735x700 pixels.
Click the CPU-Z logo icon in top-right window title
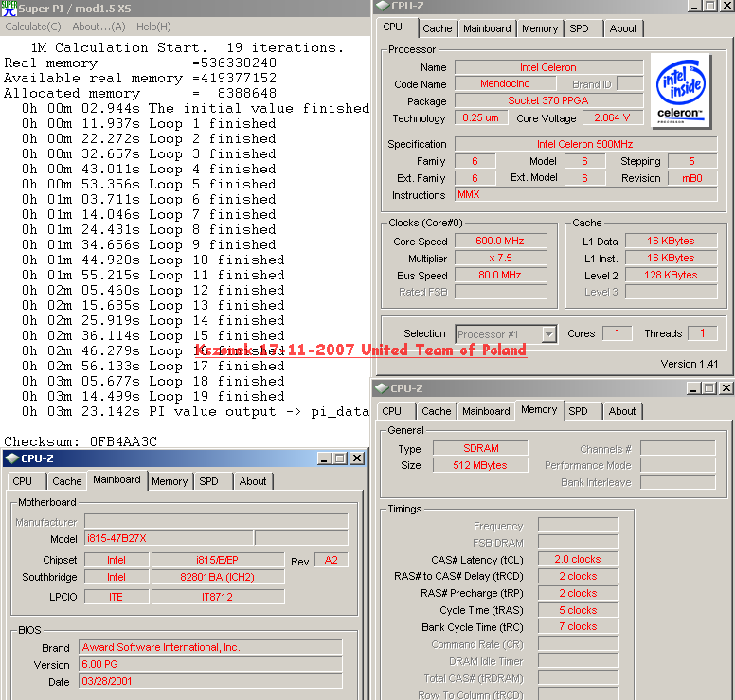click(383, 6)
